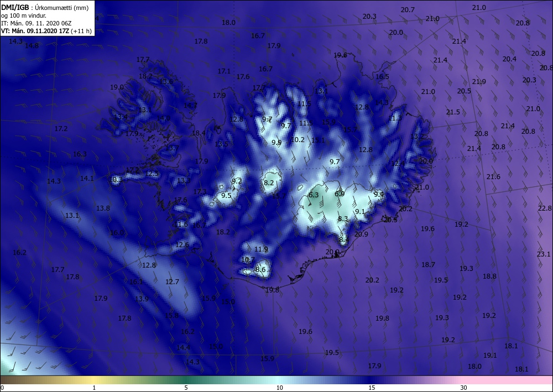The width and height of the screenshot is (553, 392).
Task: Click the '6.3' value on the glacier
Action: pos(314,195)
